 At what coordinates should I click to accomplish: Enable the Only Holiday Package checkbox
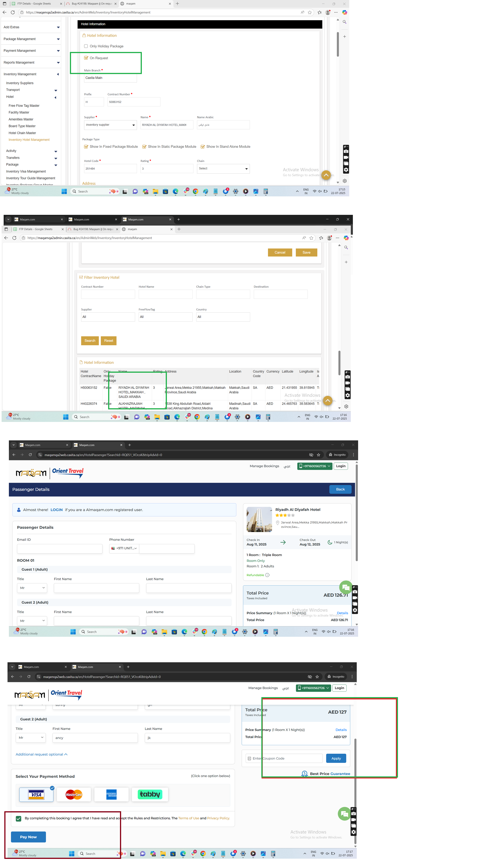(86, 46)
